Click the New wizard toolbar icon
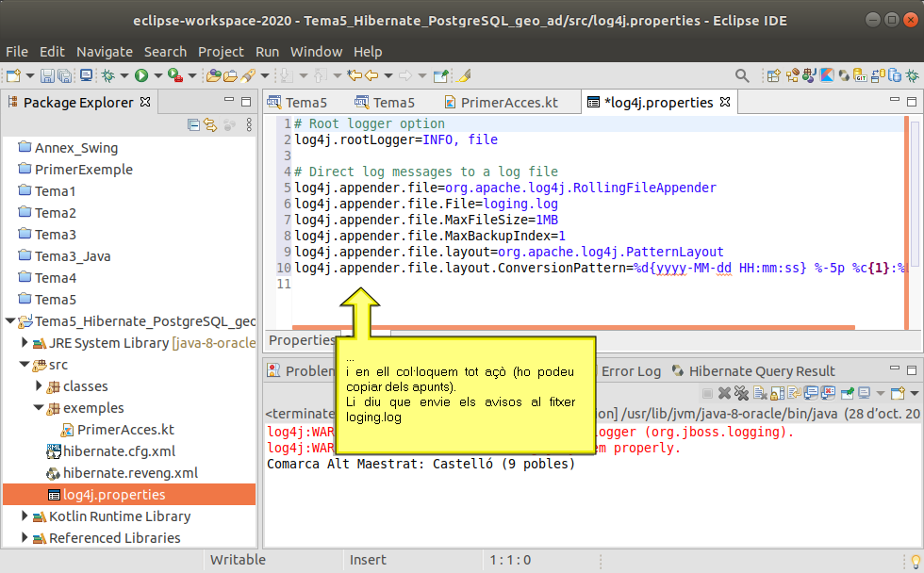The height and width of the screenshot is (573, 924). pos(13,75)
